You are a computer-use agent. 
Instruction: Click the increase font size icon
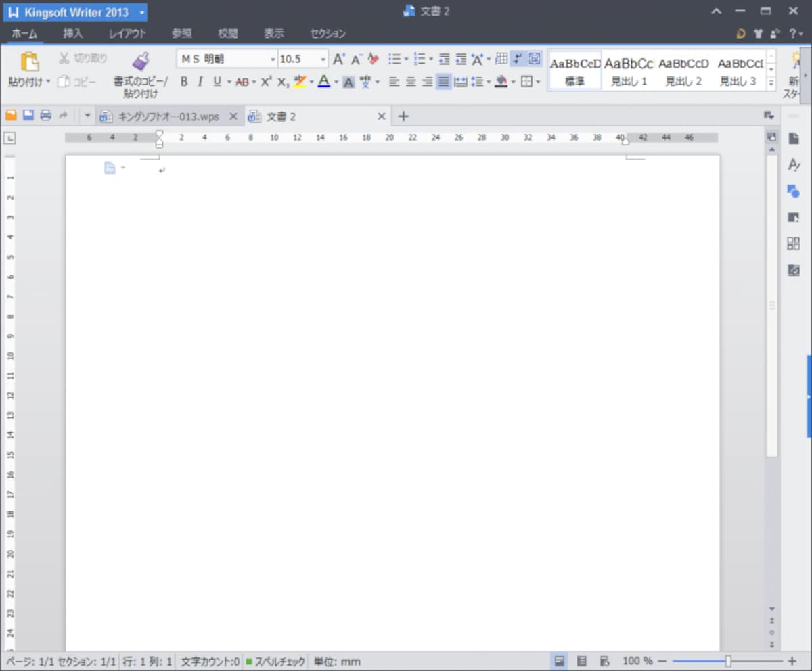tap(339, 59)
